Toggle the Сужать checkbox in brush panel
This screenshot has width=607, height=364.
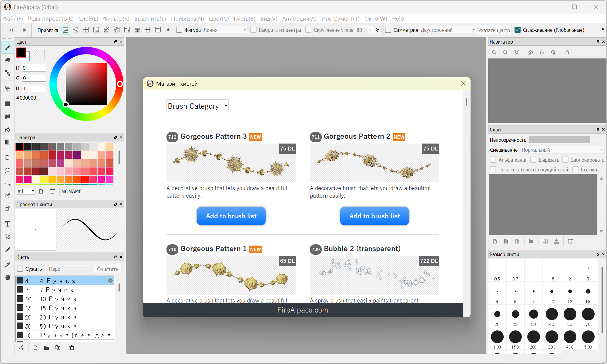coord(20,269)
